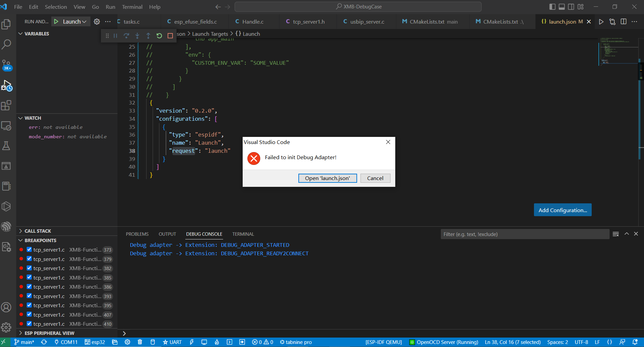This screenshot has height=347, width=644.
Task: Open the Remote Explorer view
Action: (x=6, y=126)
